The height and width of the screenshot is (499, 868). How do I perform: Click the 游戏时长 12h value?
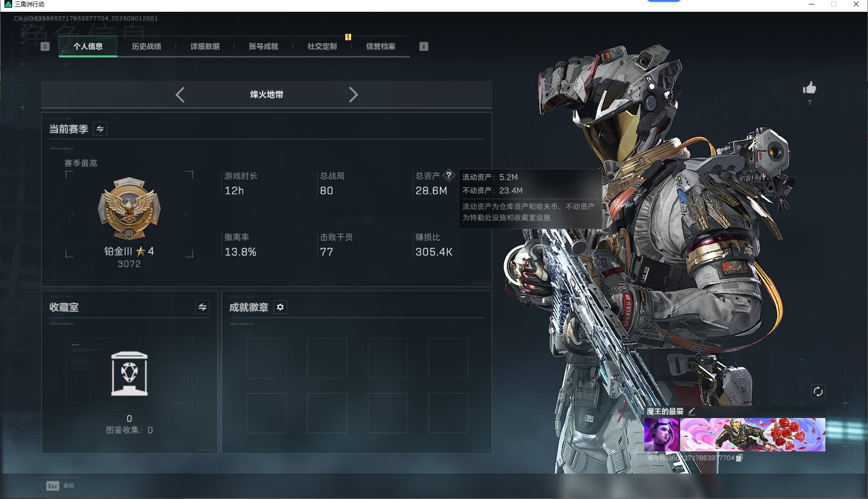pos(234,191)
